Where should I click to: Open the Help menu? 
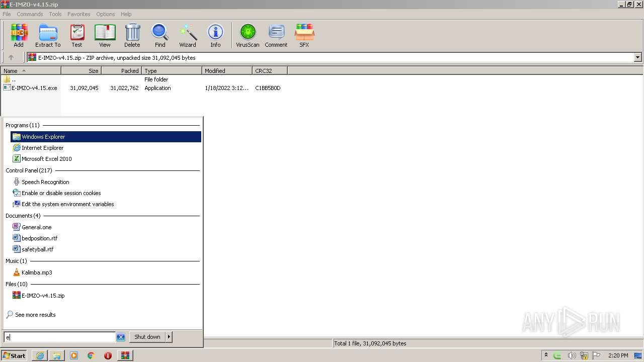click(126, 14)
